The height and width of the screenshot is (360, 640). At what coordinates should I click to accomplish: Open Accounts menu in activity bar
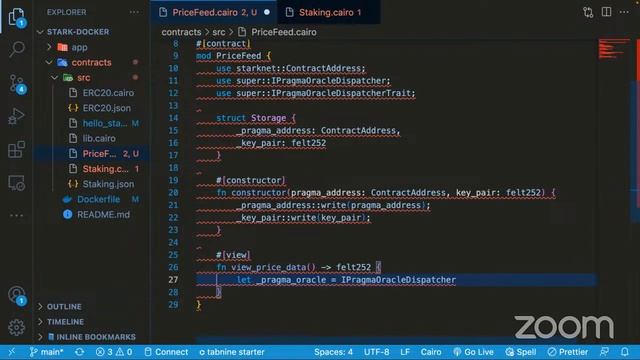coord(17,295)
